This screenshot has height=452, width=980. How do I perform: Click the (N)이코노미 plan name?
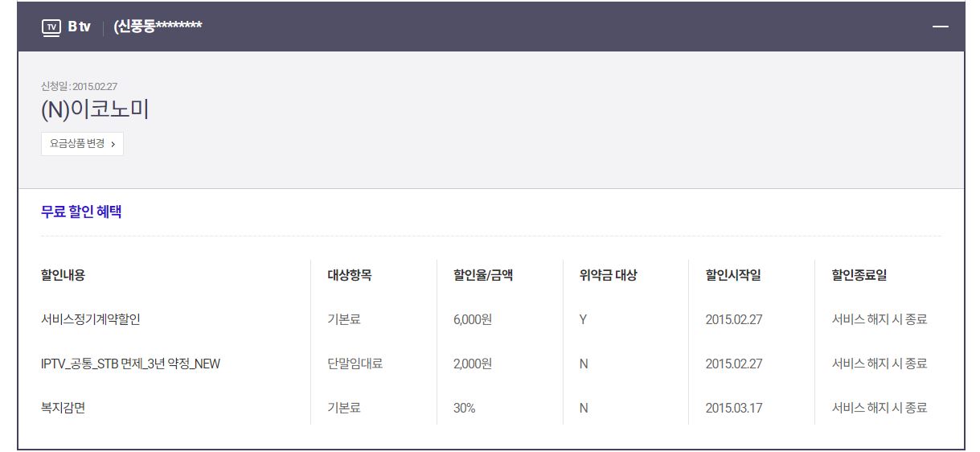click(x=95, y=110)
